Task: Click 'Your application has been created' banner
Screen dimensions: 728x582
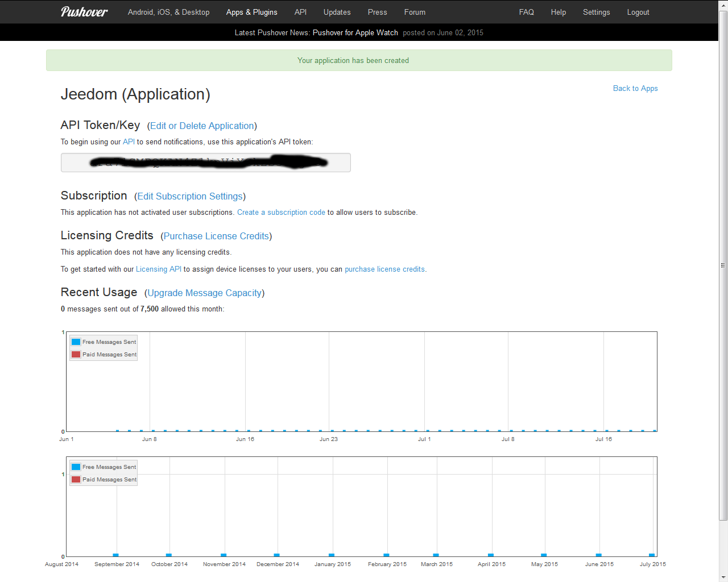Action: (359, 60)
